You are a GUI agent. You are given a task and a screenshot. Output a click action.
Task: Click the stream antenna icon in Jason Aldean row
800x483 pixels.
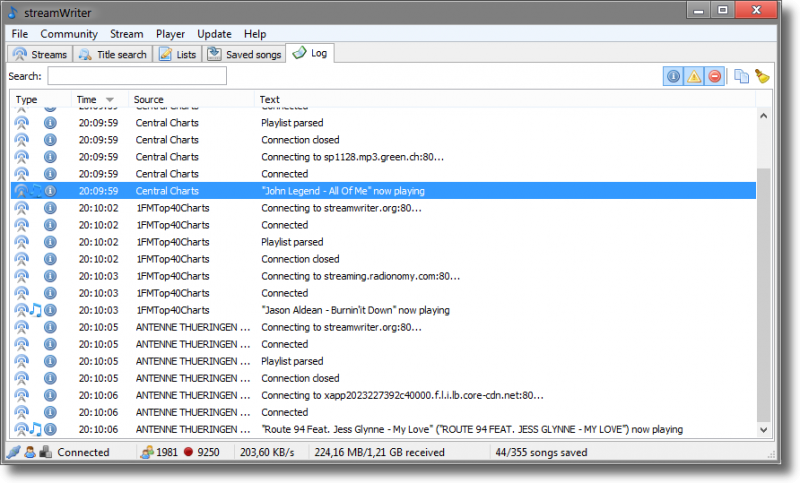pos(21,310)
